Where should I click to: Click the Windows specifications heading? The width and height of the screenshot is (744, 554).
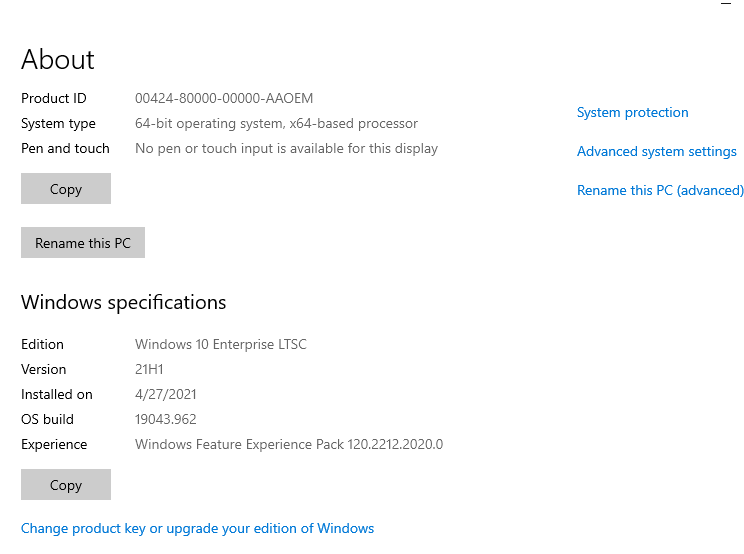124,302
